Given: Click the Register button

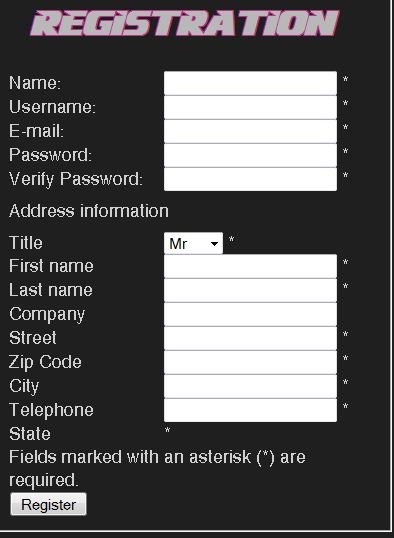Looking at the screenshot, I should [48, 504].
